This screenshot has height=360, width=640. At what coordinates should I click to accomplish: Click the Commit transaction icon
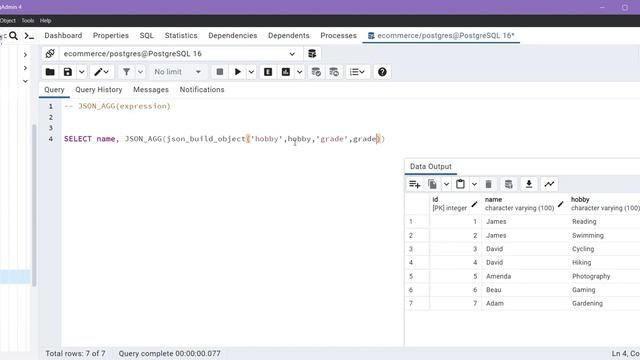tap(316, 72)
